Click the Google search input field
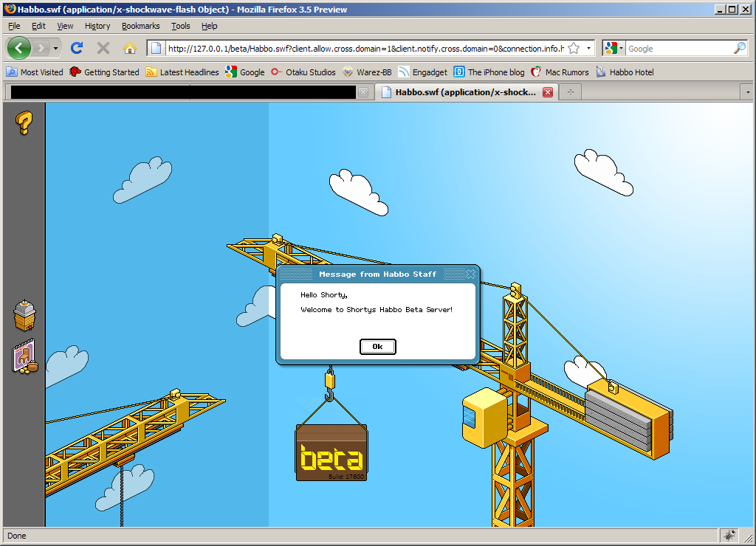 coord(679,48)
